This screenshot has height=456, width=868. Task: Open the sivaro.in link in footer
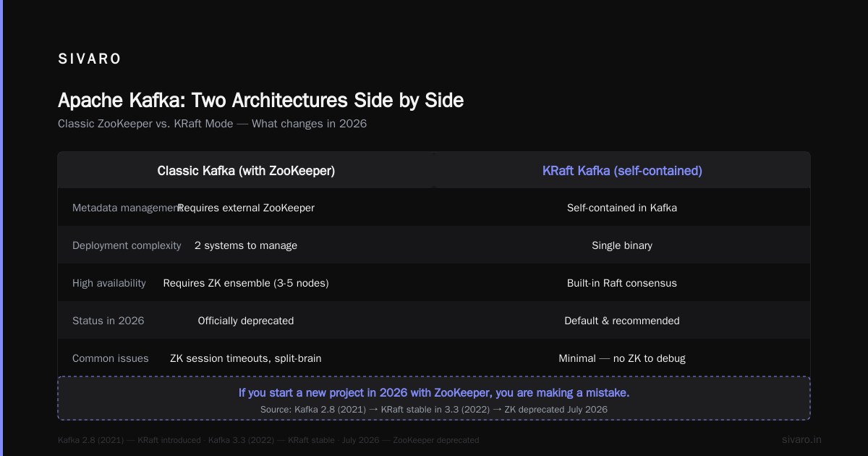point(801,439)
